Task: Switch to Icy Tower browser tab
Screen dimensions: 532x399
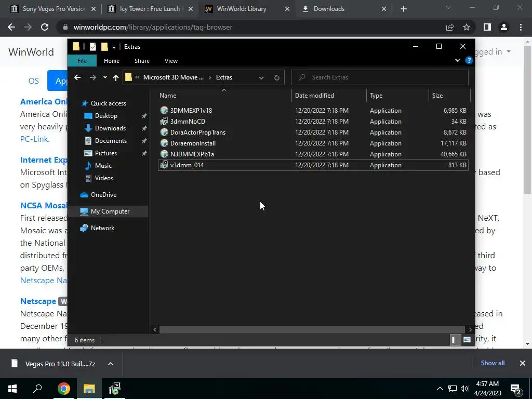Action: (x=150, y=9)
